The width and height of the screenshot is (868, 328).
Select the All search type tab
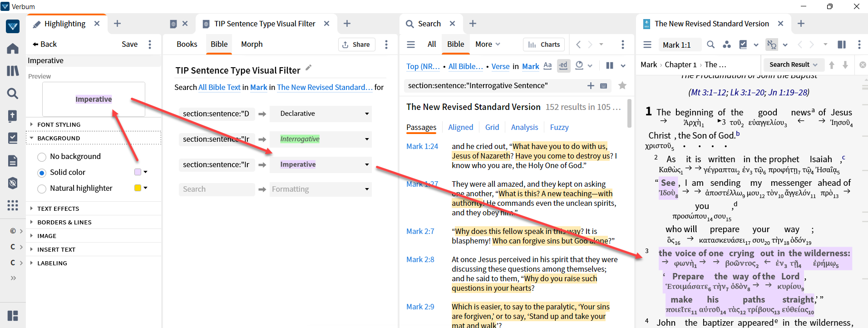click(x=432, y=44)
